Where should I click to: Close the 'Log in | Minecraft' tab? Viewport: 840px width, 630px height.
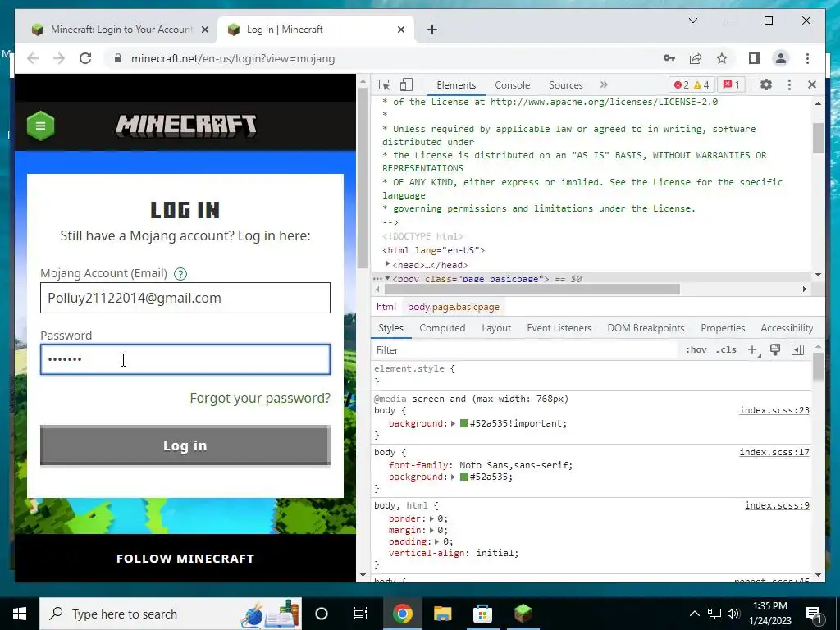400,30
